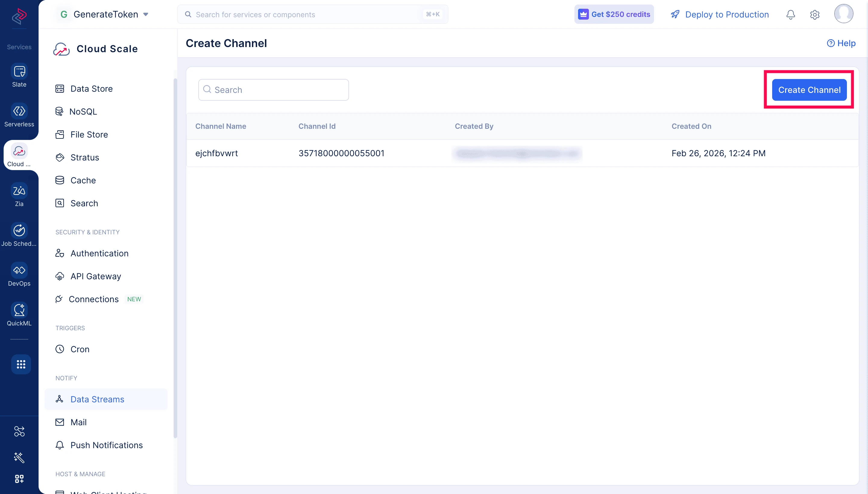
Task: Open Data Store in sidebar
Action: click(106, 89)
